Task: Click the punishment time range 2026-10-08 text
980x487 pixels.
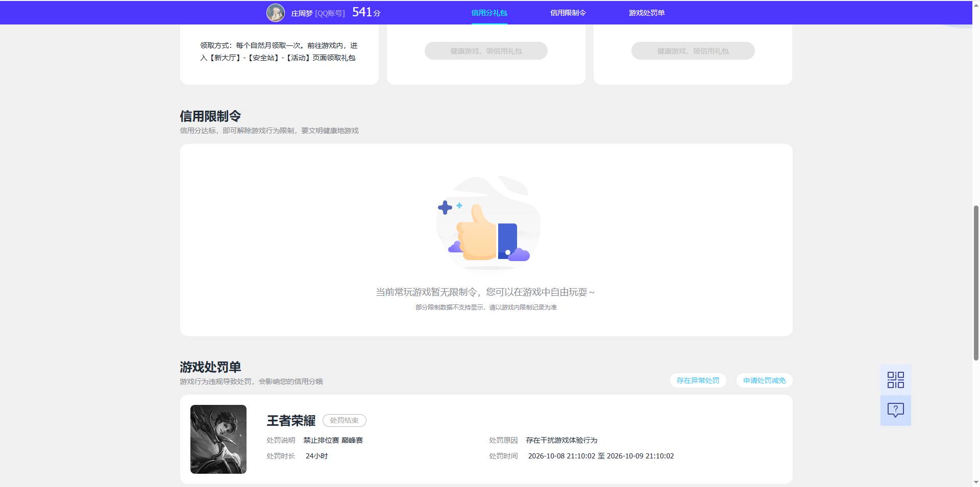Action: [601, 456]
